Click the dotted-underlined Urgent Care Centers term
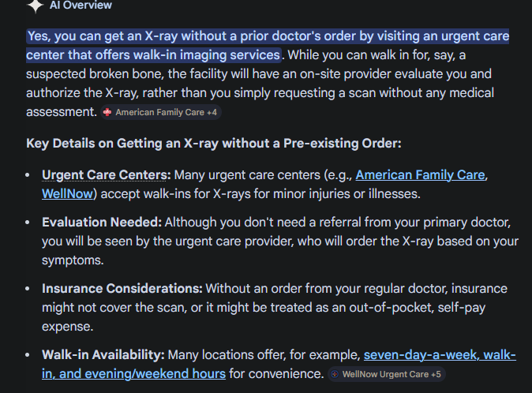This screenshot has height=393, width=532. pyautogui.click(x=106, y=174)
